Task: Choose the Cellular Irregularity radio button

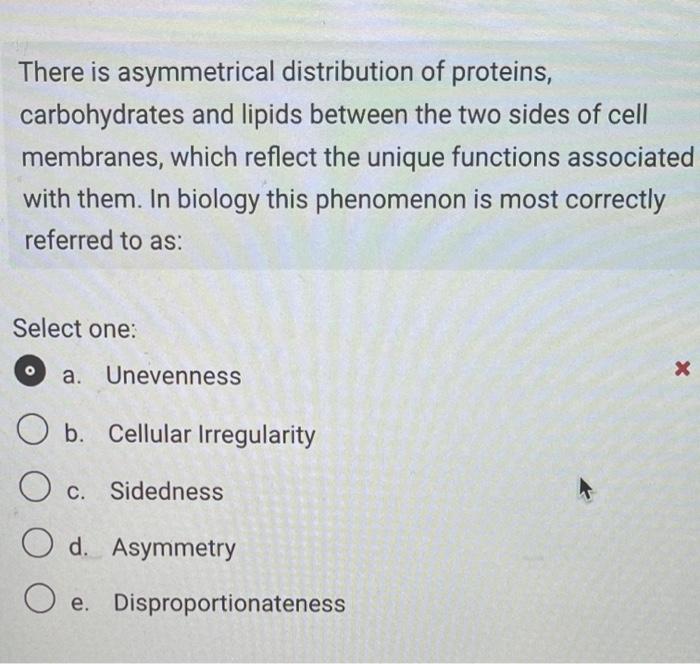Action: coord(33,430)
